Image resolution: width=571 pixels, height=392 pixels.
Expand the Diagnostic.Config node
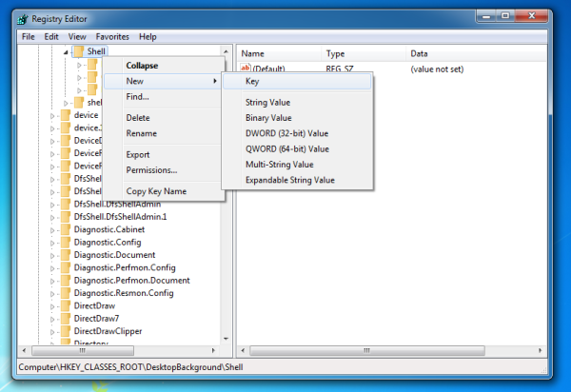click(x=52, y=244)
